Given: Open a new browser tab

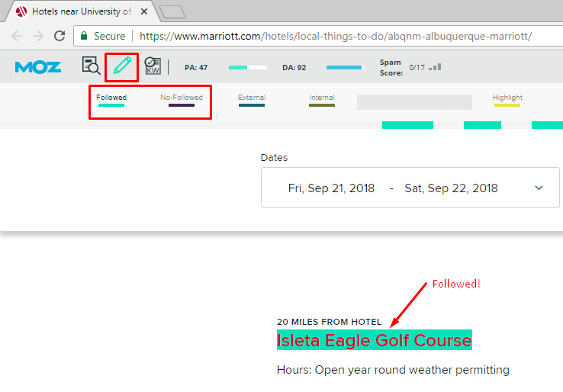Looking at the screenshot, I should click(x=172, y=12).
